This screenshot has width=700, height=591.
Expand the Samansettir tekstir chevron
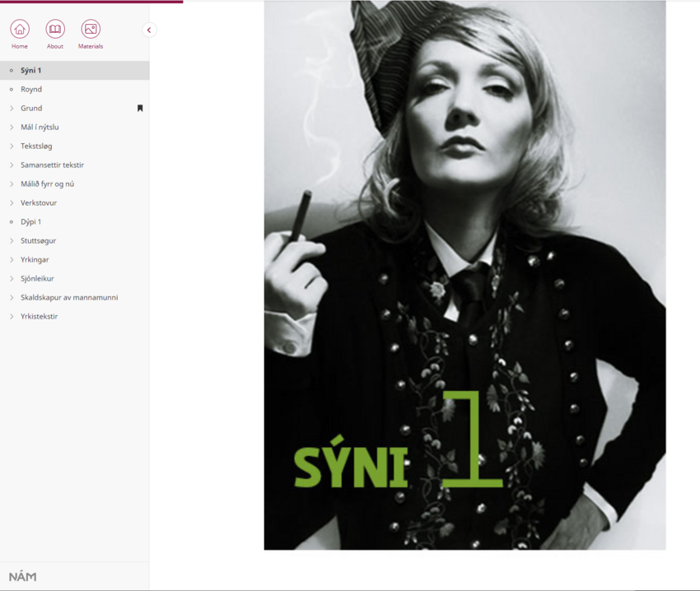click(12, 165)
